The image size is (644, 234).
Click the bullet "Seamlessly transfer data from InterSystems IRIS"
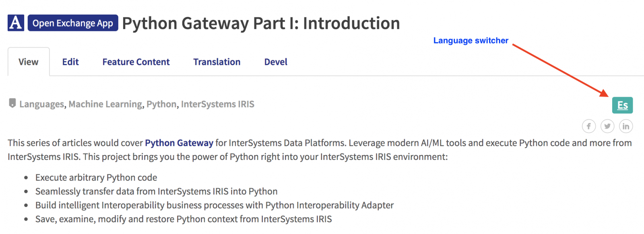(157, 191)
